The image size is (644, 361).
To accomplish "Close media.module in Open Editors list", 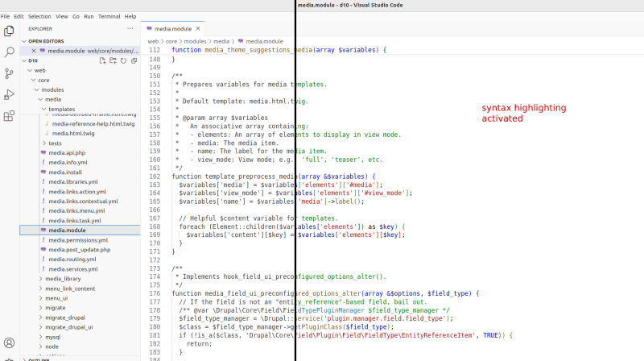I will tap(34, 51).
